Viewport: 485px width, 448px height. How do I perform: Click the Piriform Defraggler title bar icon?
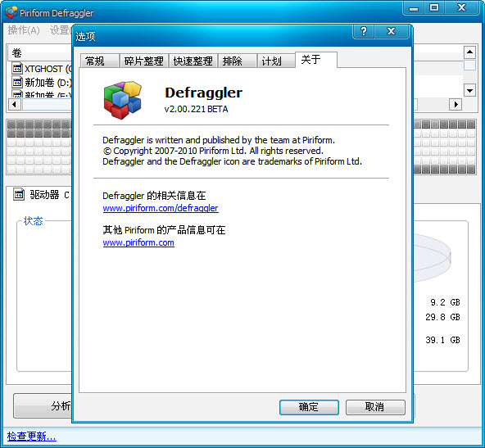coord(11,12)
